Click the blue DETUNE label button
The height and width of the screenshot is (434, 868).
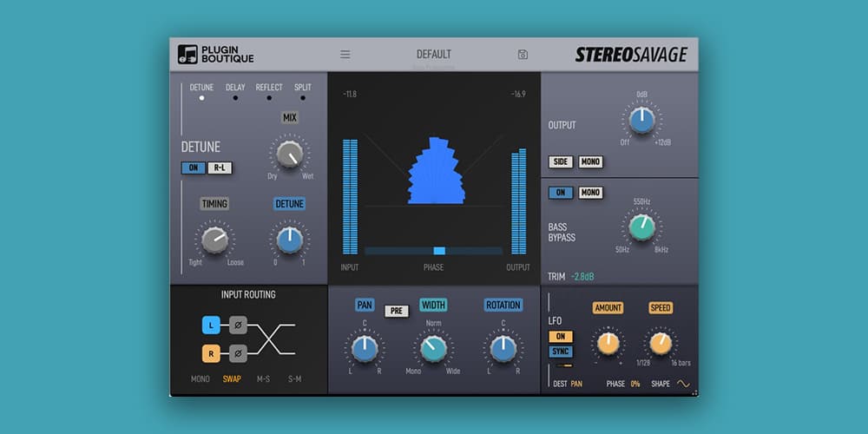pyautogui.click(x=290, y=204)
